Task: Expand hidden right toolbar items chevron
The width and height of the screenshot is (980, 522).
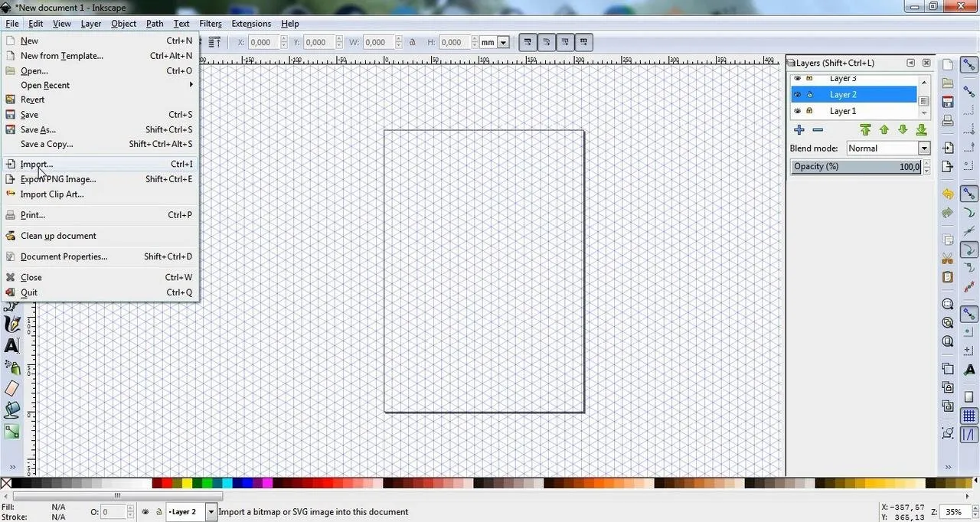Action: tap(948, 466)
